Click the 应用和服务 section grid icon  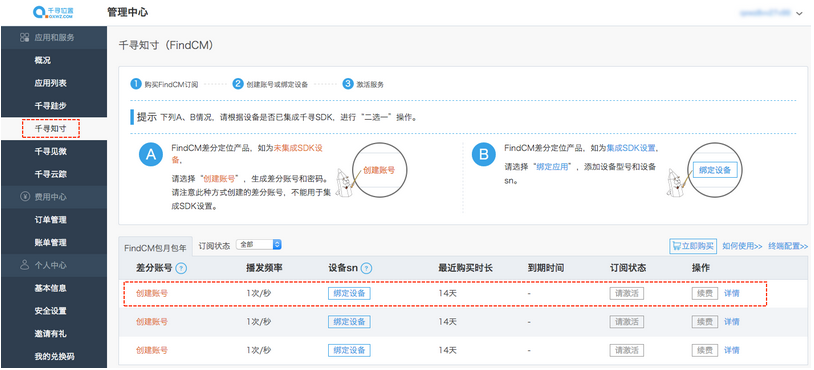[x=24, y=37]
